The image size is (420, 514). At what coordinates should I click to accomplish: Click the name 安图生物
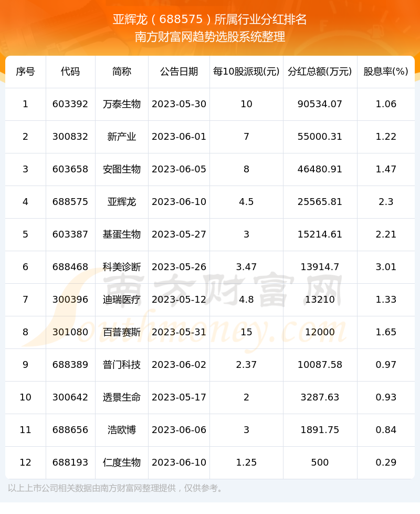[x=121, y=169]
